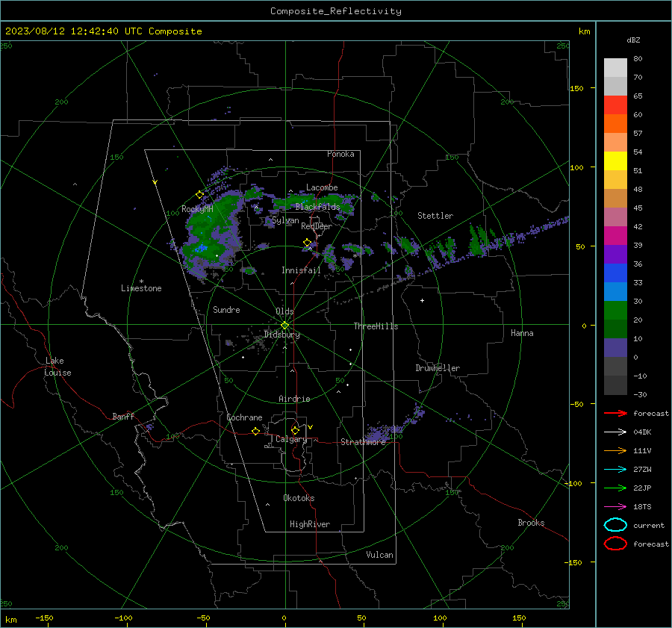Select the 80 dBZ color swatch
This screenshot has height=628, width=672.
point(615,68)
